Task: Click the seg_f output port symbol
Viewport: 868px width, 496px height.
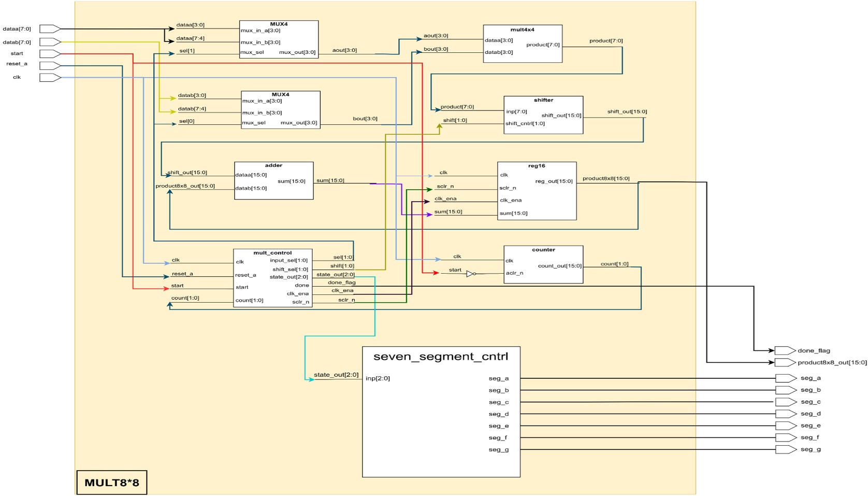Action: 786,438
